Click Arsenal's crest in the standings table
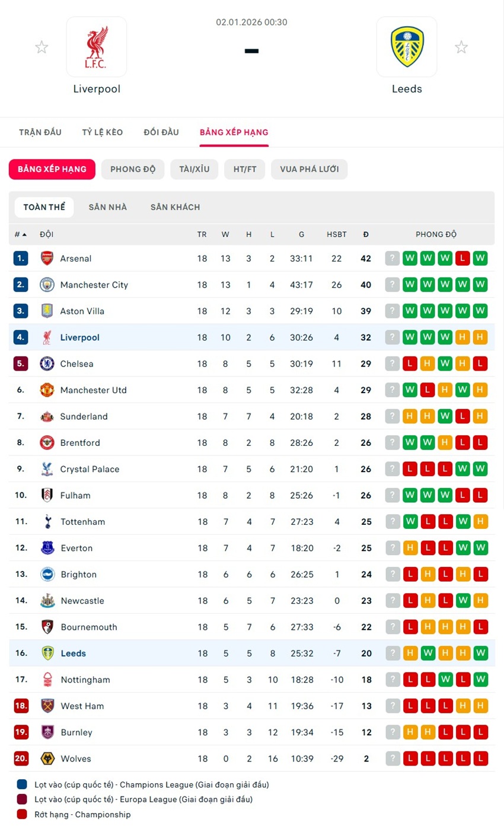Viewport: 504px width, 829px height. [x=46, y=258]
